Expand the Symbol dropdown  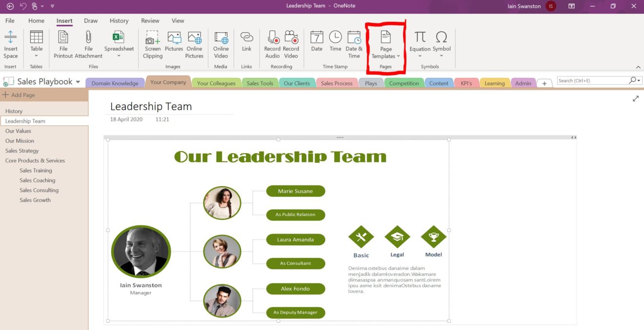442,56
